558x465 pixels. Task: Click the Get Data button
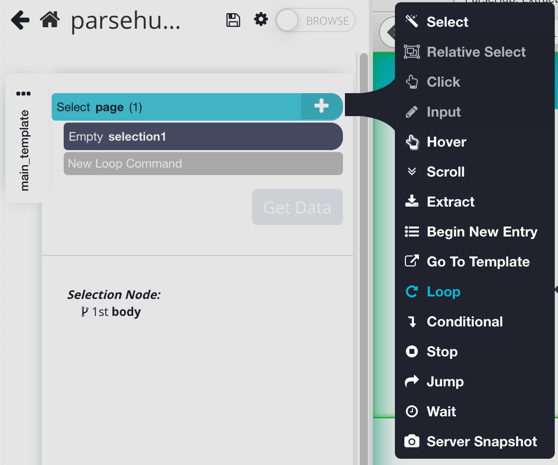(x=298, y=207)
